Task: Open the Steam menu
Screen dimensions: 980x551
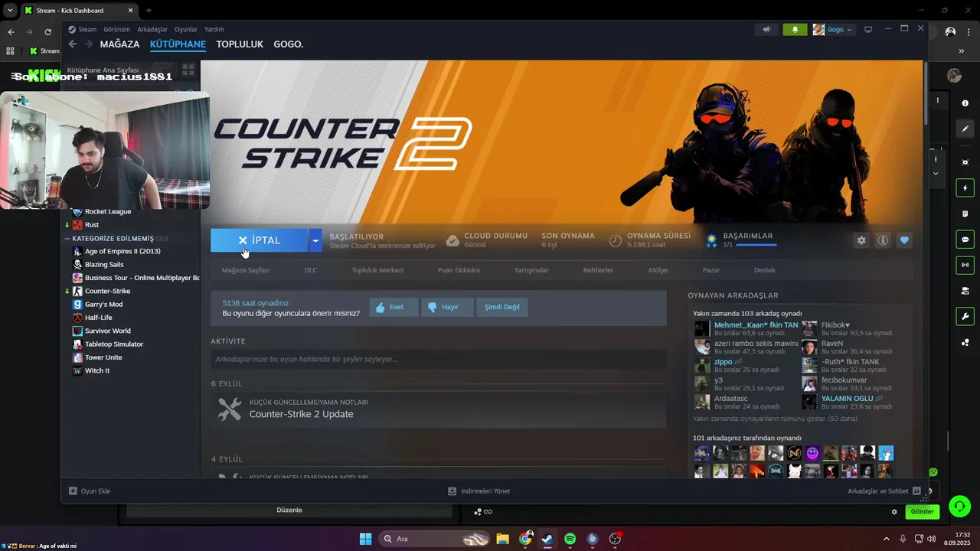Action: coord(87,29)
